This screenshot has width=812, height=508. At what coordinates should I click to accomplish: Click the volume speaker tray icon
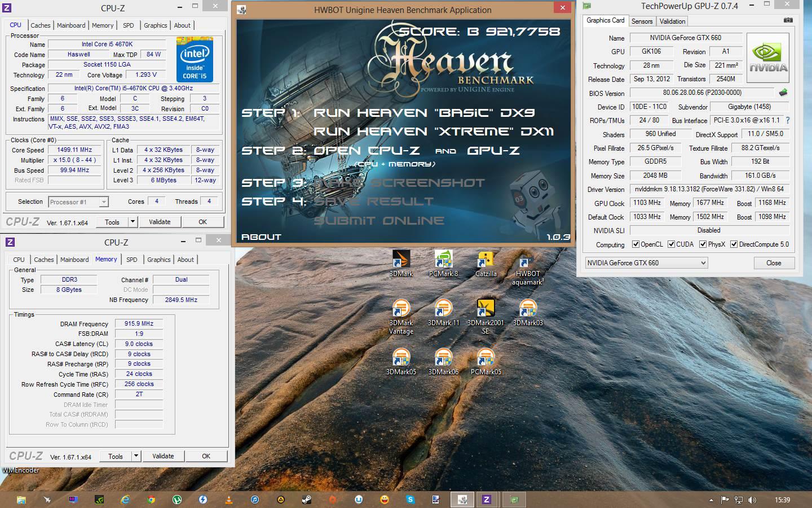[x=752, y=500]
